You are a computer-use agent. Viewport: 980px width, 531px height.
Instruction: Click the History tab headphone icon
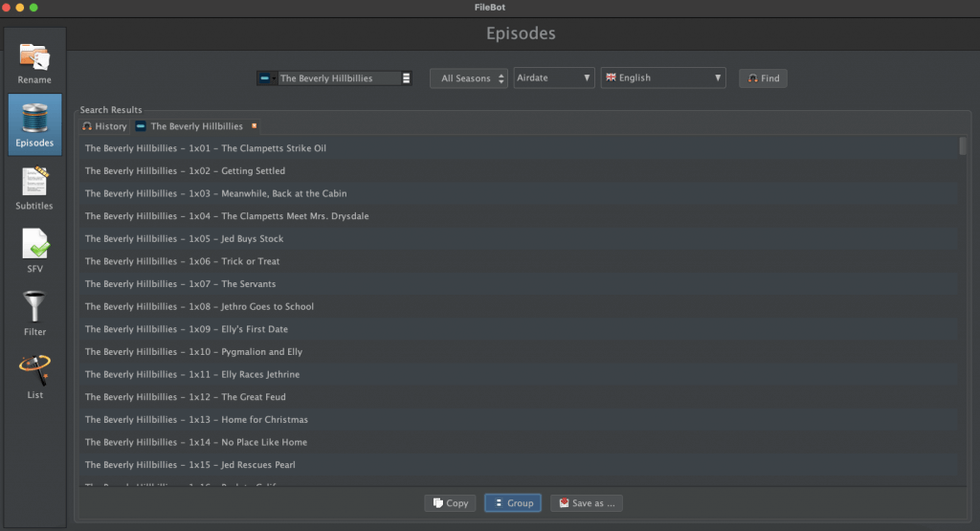(87, 126)
